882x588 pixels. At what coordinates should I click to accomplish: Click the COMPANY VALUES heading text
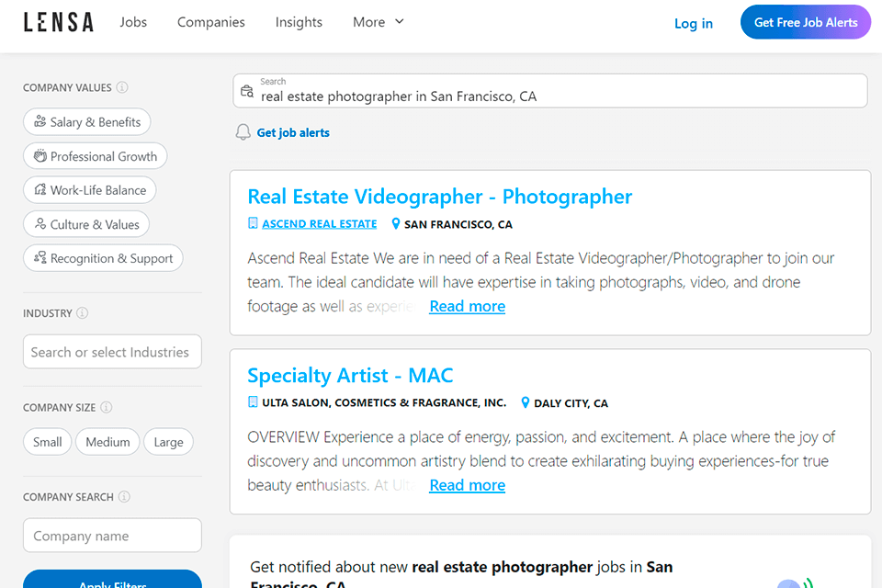67,88
